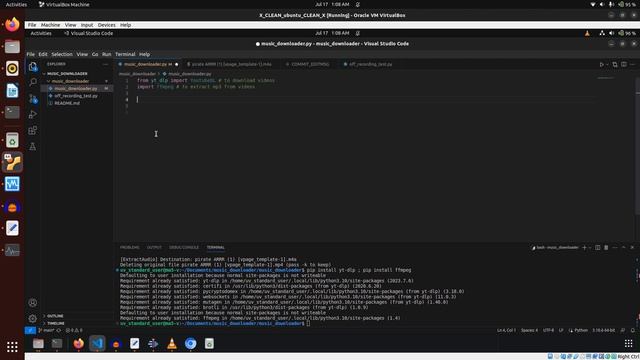The width and height of the screenshot is (640, 360).
Task: Open VS Code Selection menu
Action: pos(62,54)
